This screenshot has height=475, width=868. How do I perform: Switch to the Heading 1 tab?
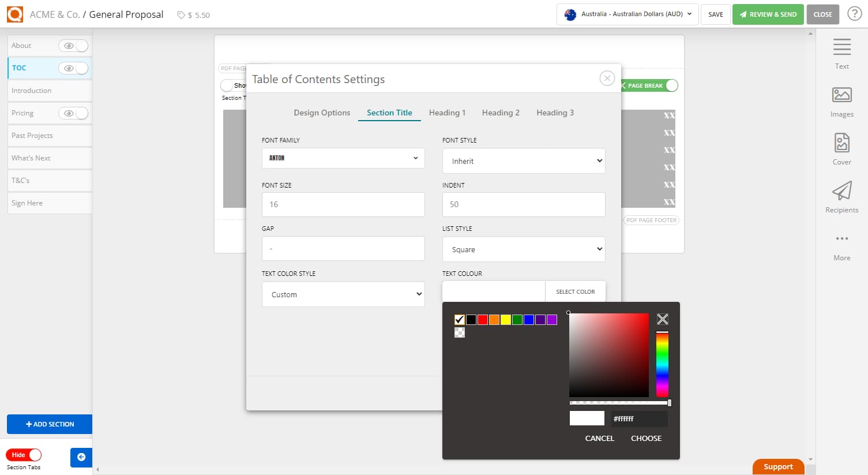(447, 113)
